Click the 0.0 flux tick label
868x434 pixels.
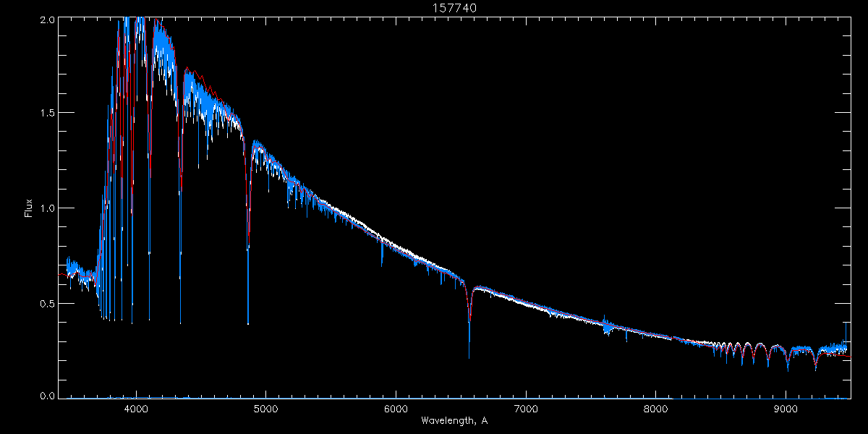tap(47, 396)
